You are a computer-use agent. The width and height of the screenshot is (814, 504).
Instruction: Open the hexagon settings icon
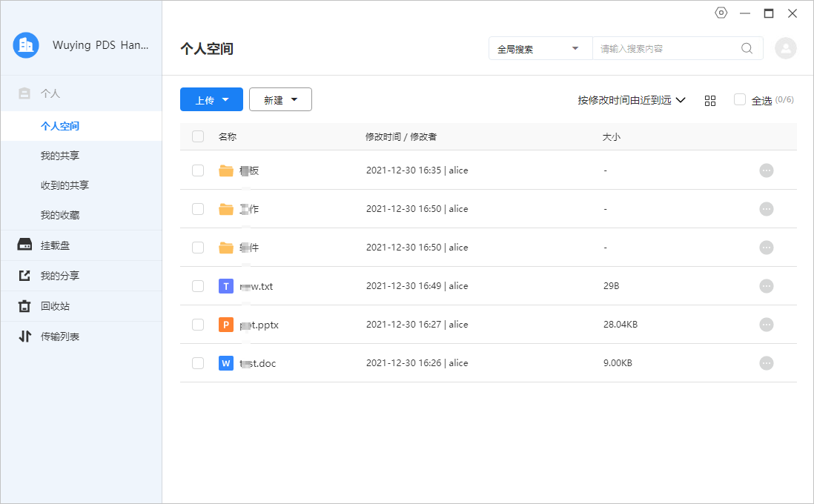(x=721, y=13)
